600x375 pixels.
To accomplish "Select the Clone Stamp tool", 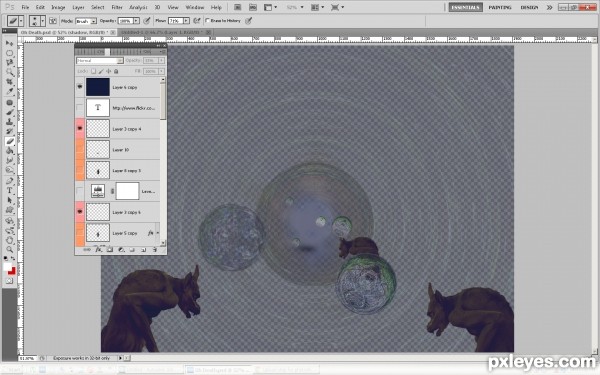I will [10, 122].
